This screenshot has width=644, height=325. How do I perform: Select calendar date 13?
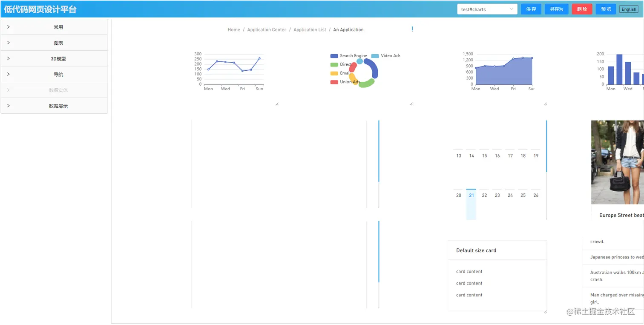point(458,156)
